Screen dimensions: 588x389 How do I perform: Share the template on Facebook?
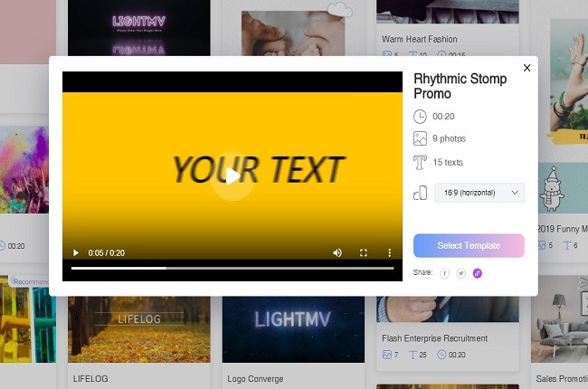coord(444,273)
